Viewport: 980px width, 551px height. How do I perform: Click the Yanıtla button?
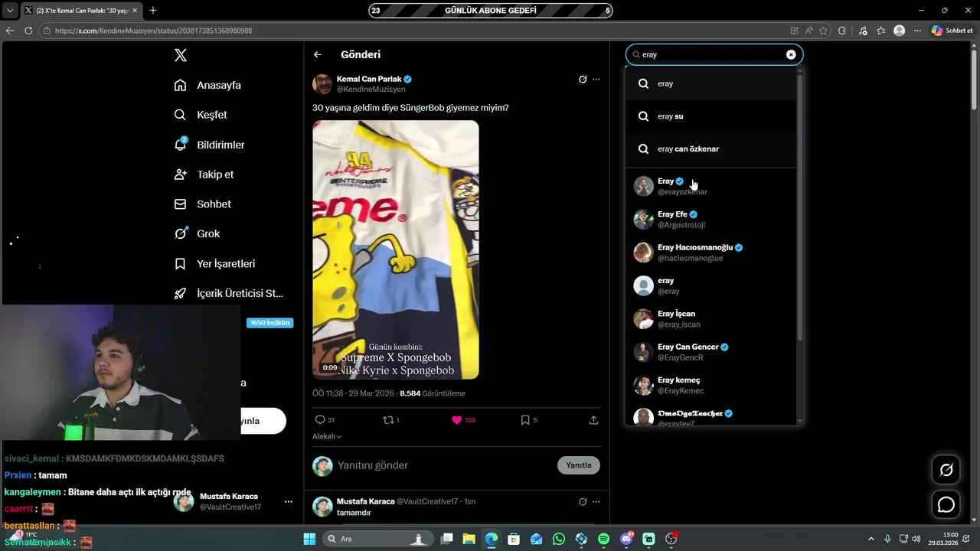point(579,465)
